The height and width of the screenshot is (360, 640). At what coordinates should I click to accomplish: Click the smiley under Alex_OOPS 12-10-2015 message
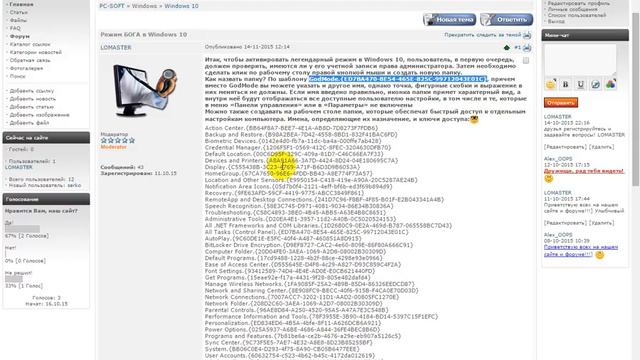[549, 178]
